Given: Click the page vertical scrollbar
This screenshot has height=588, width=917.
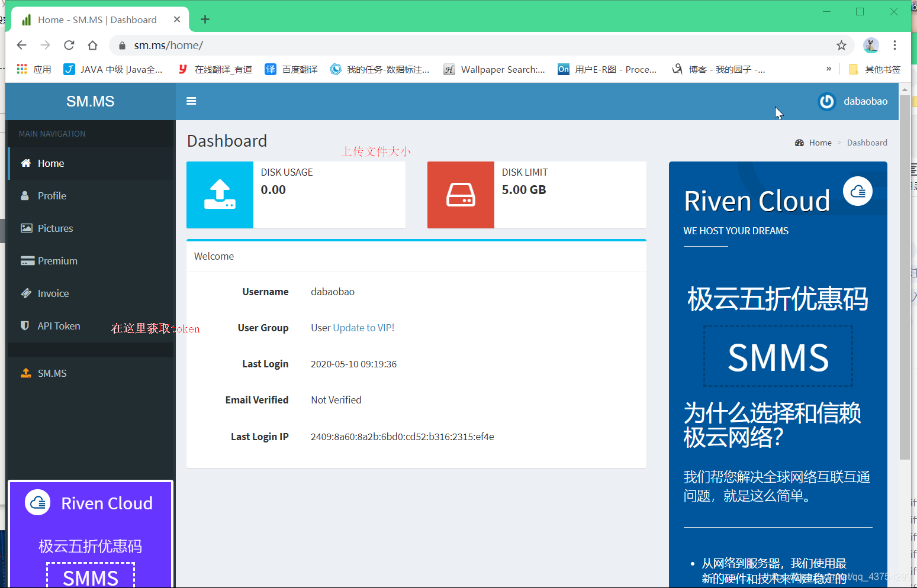Looking at the screenshot, I should 905,277.
